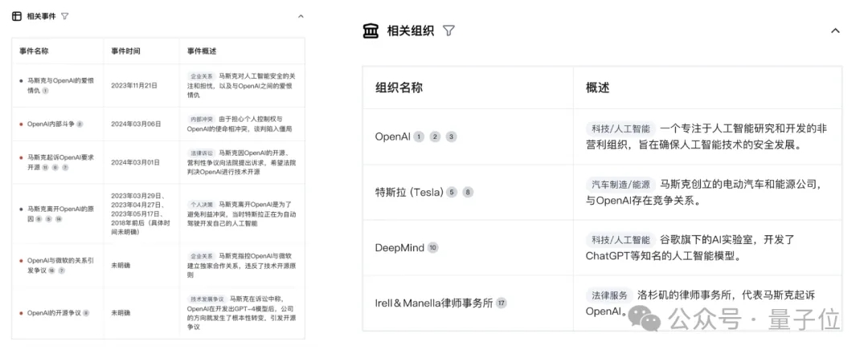Open reference badge after 马斯克与OpenAI的爱恨情仇
This screenshot has width=868, height=354.
[x=45, y=90]
